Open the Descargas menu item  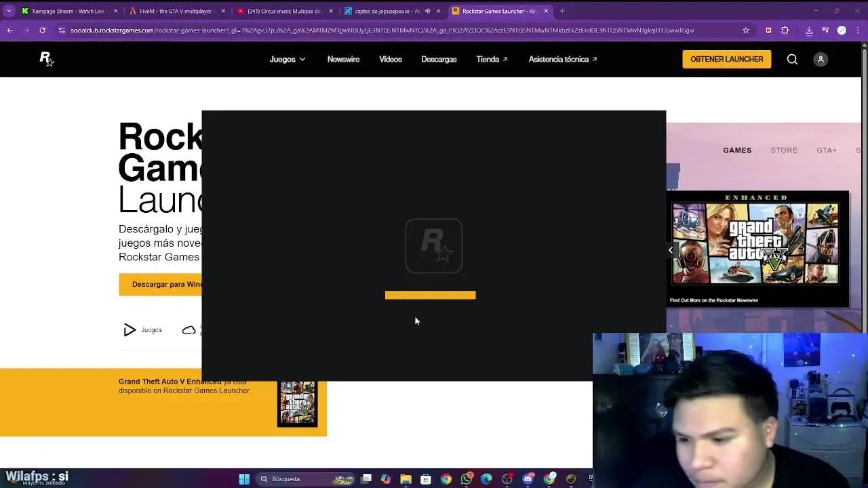pyautogui.click(x=439, y=60)
